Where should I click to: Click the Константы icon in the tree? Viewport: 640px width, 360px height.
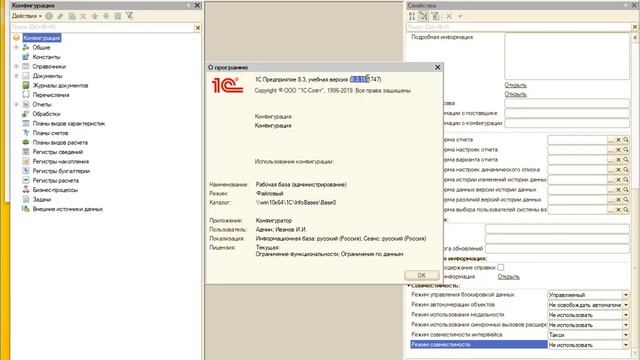tap(26, 57)
